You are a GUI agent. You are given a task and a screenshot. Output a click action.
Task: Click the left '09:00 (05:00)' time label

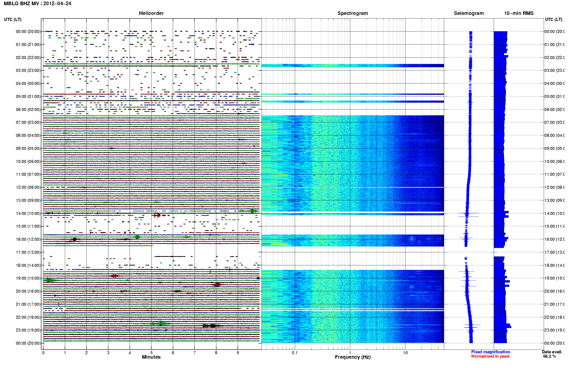click(x=28, y=148)
